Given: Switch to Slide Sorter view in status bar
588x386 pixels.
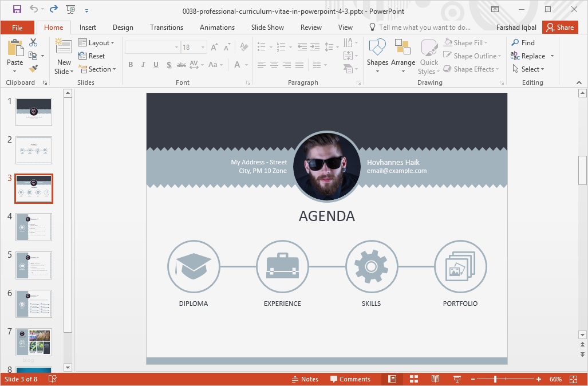Looking at the screenshot, I should (414, 379).
